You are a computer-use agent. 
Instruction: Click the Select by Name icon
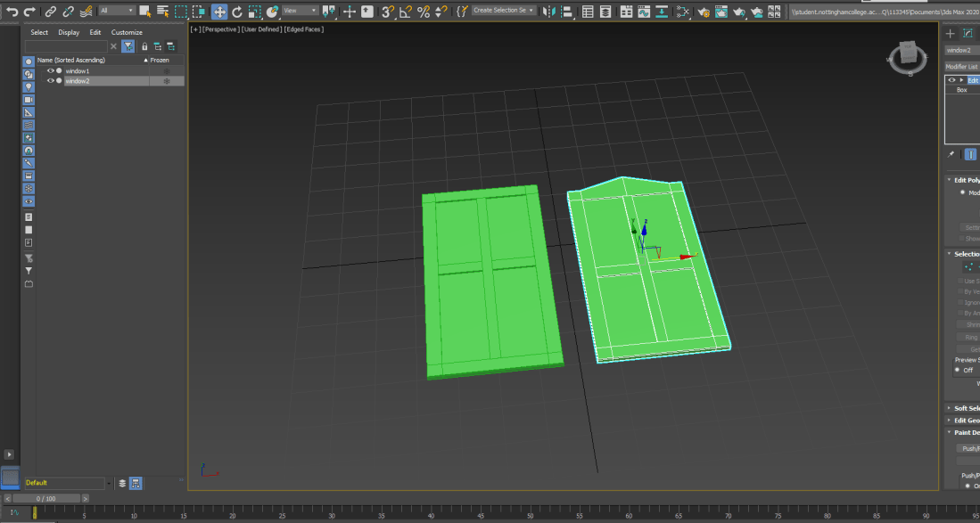coord(163,12)
